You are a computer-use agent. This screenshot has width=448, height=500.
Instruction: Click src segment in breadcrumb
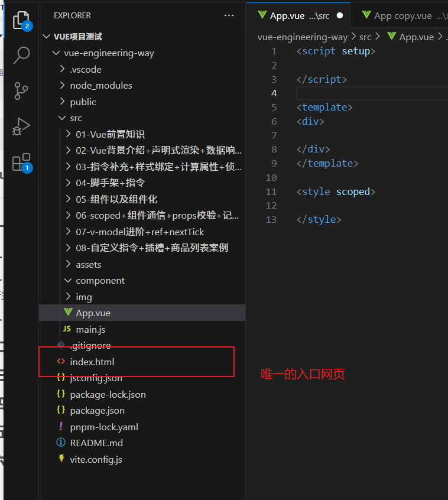[365, 37]
